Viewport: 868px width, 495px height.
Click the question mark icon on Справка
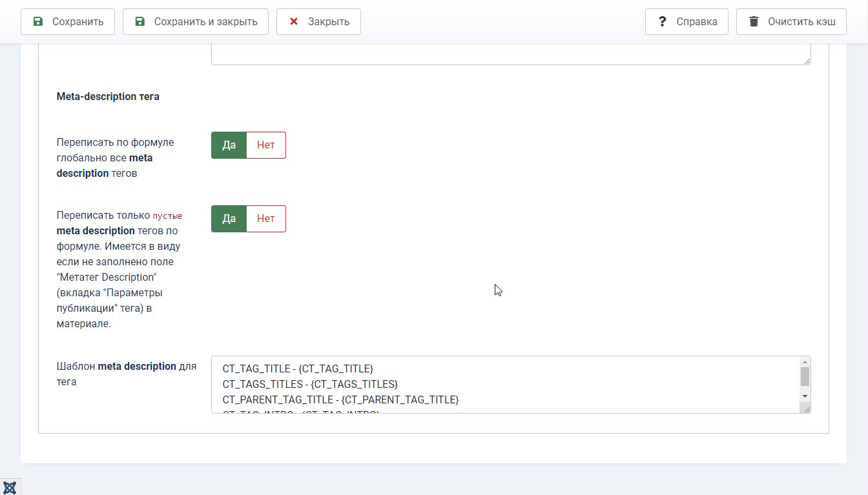[x=662, y=21]
